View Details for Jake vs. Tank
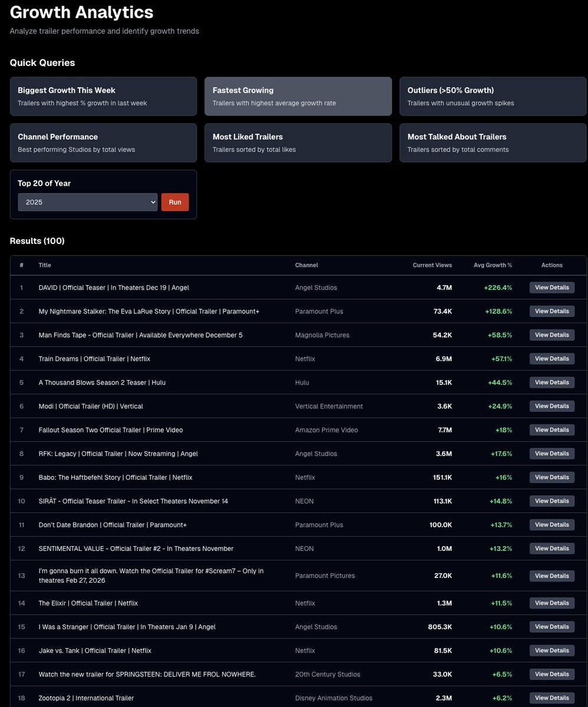 pyautogui.click(x=552, y=650)
